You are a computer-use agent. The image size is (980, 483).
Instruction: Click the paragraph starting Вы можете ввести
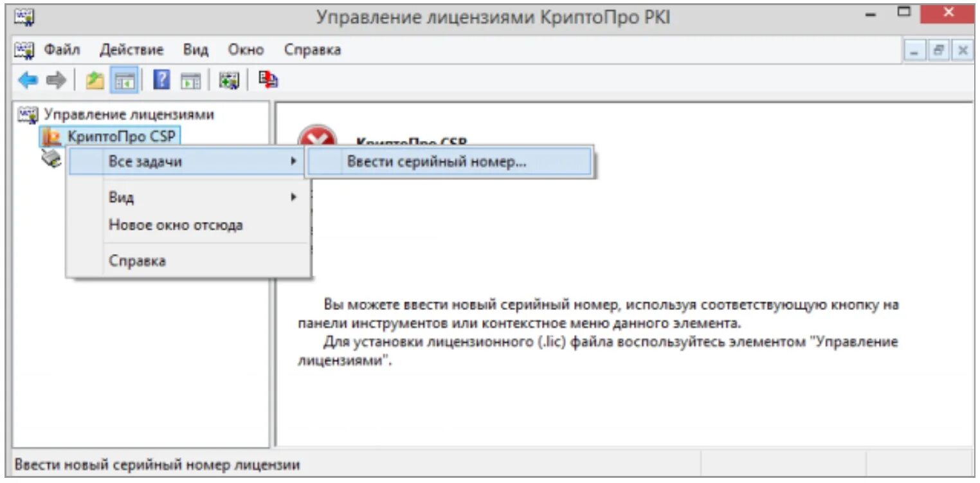point(599,313)
